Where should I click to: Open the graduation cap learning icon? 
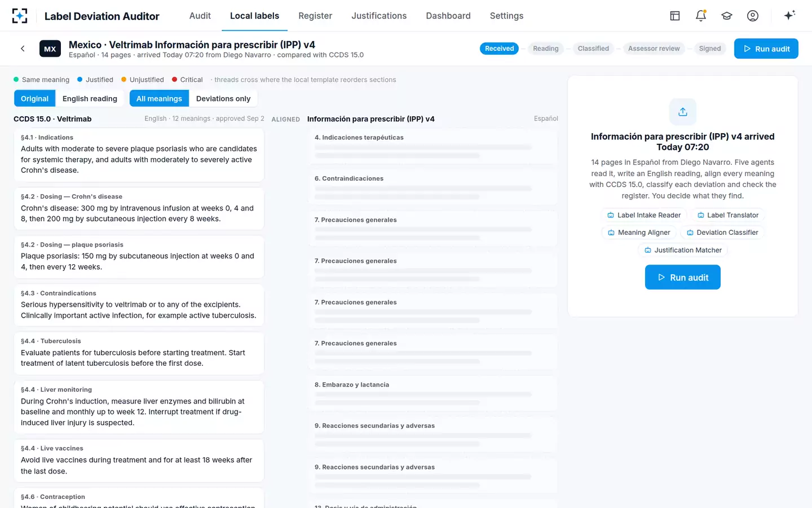coord(727,16)
